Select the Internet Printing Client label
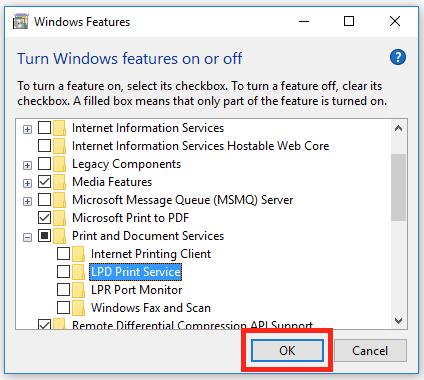 151,254
